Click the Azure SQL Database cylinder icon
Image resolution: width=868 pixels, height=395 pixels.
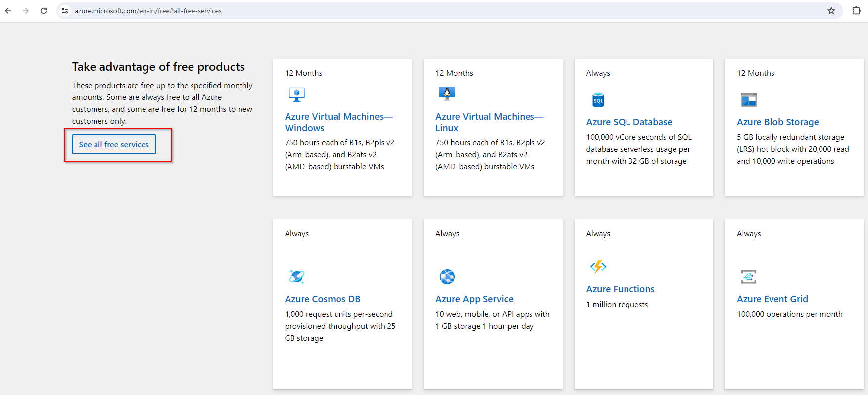598,100
